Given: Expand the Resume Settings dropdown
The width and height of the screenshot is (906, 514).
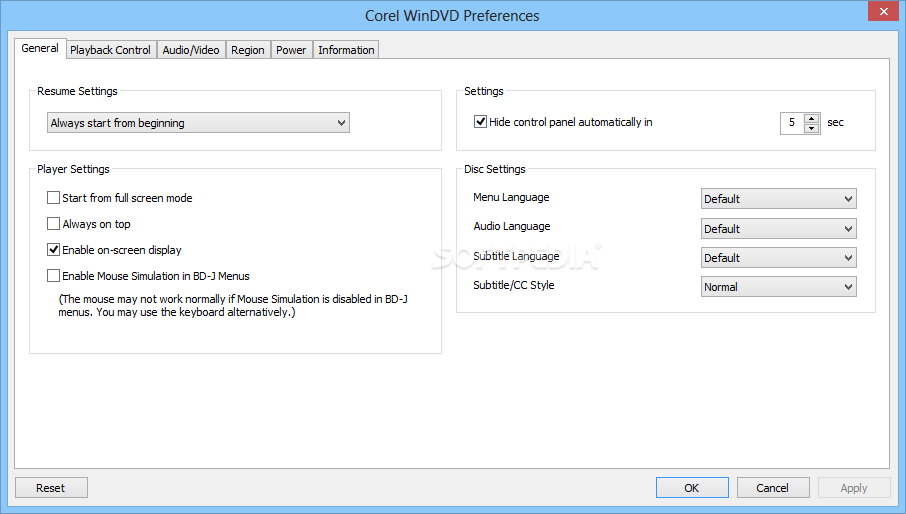Looking at the screenshot, I should pyautogui.click(x=198, y=122).
